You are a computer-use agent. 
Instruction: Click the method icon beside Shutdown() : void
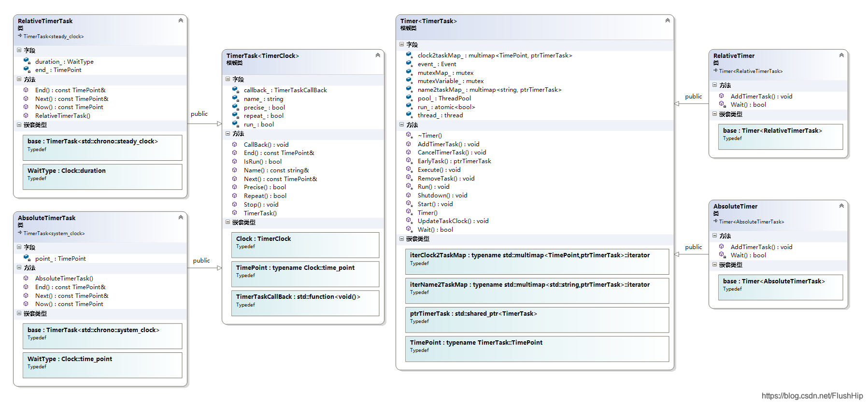tap(409, 195)
